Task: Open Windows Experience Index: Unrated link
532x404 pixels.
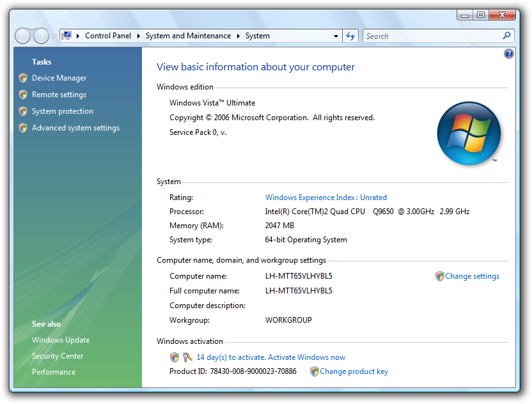Action: (325, 198)
